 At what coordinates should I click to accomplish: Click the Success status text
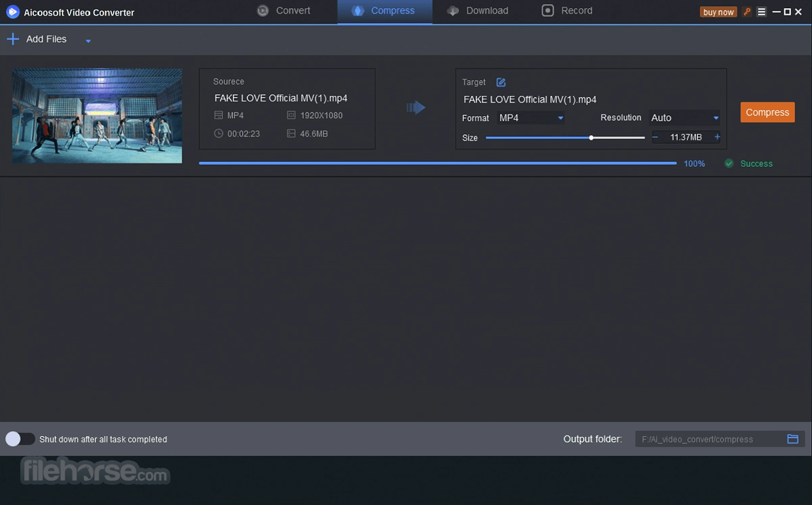click(757, 163)
